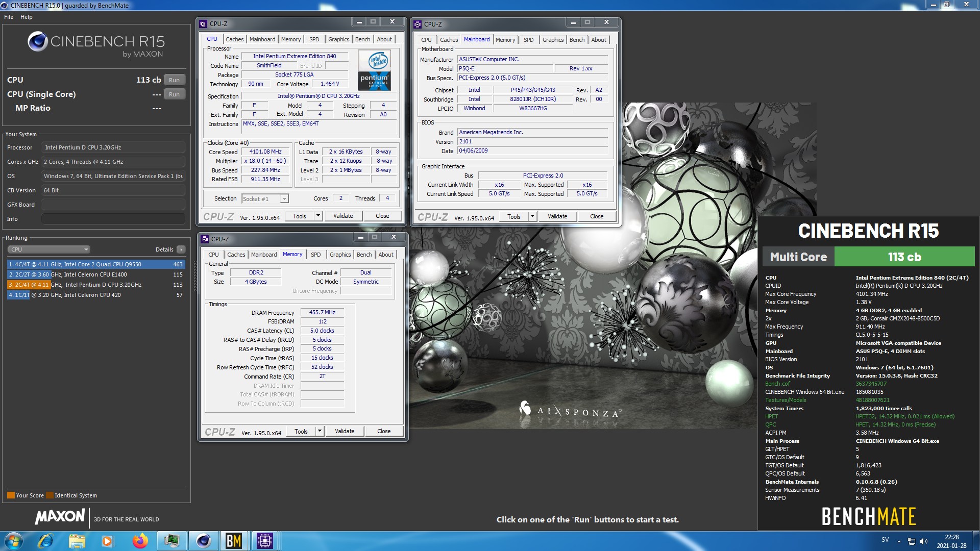The height and width of the screenshot is (551, 980).
Task: Click Close button in CPU window
Action: click(x=382, y=216)
